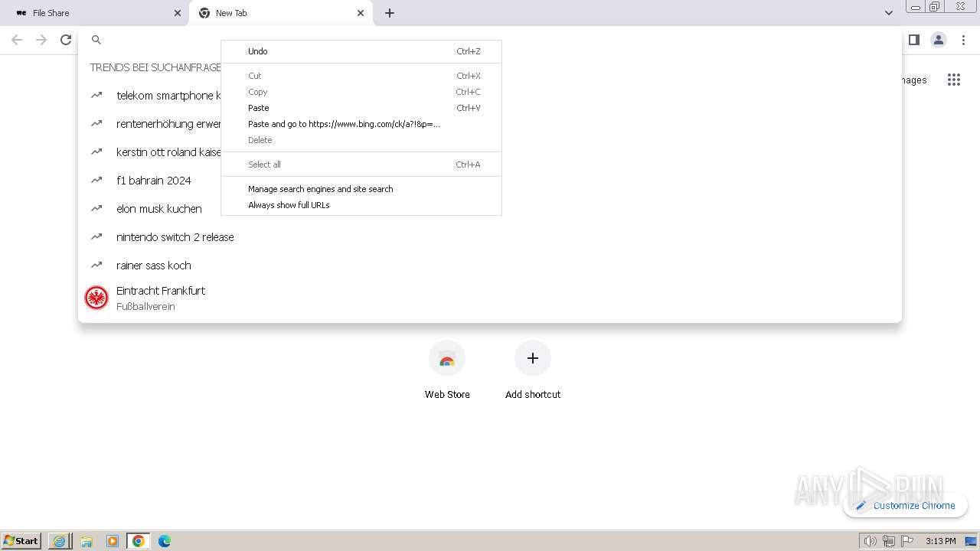Viewport: 980px width, 551px height.
Task: Open the Chrome profile avatar
Action: click(939, 40)
